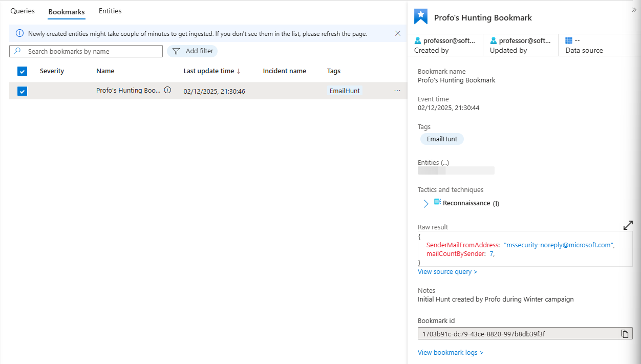Collapse the details pane with double chevron

tap(634, 10)
